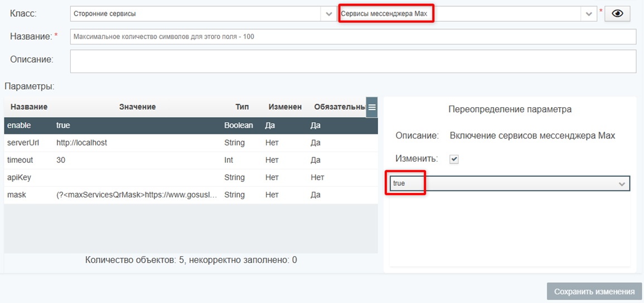Screen dimensions: 644x303
Task: Open the parameters table hamburger menu
Action: tap(372, 107)
